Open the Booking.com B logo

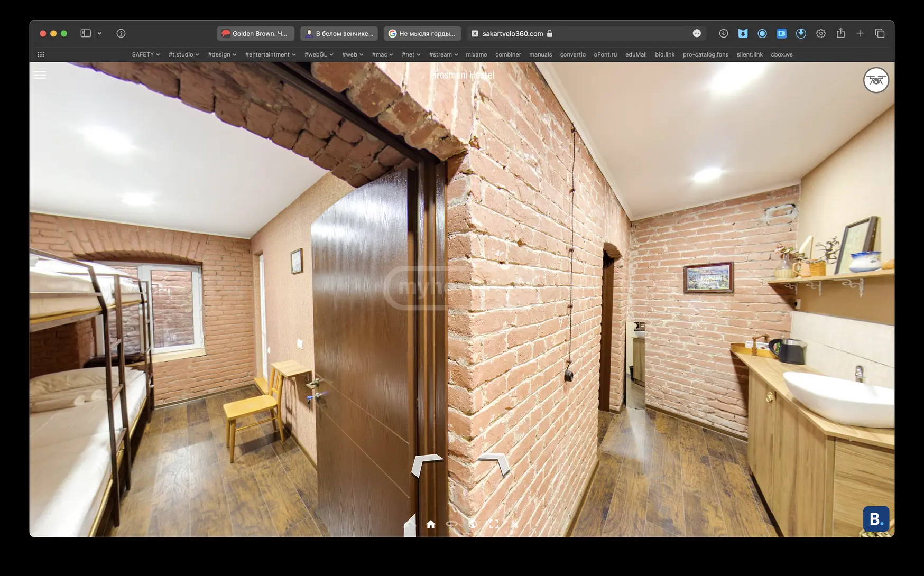click(x=876, y=519)
